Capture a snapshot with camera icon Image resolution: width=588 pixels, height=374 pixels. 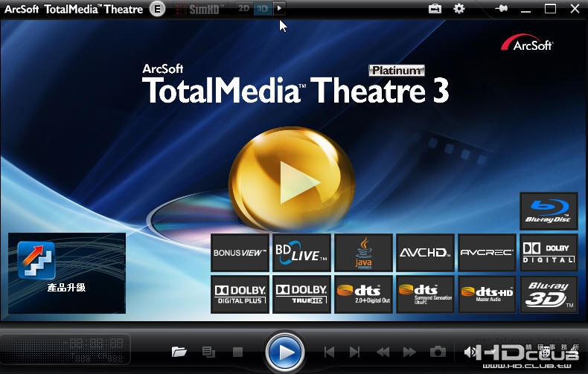pyautogui.click(x=438, y=352)
